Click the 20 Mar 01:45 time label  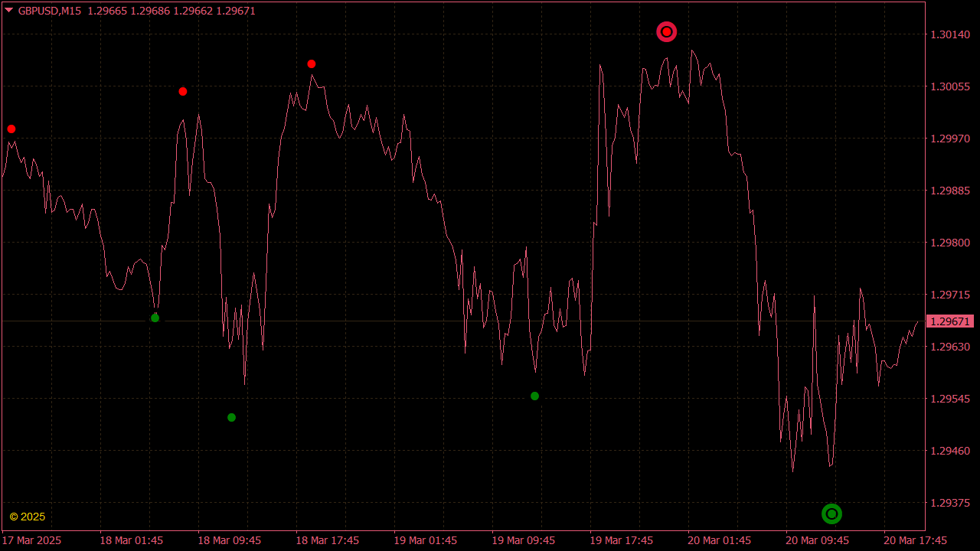(x=720, y=540)
